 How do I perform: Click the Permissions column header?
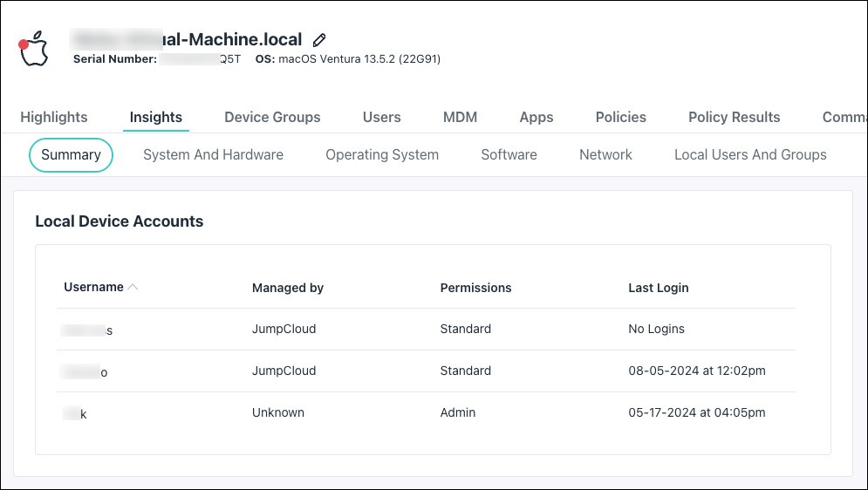[x=475, y=288]
